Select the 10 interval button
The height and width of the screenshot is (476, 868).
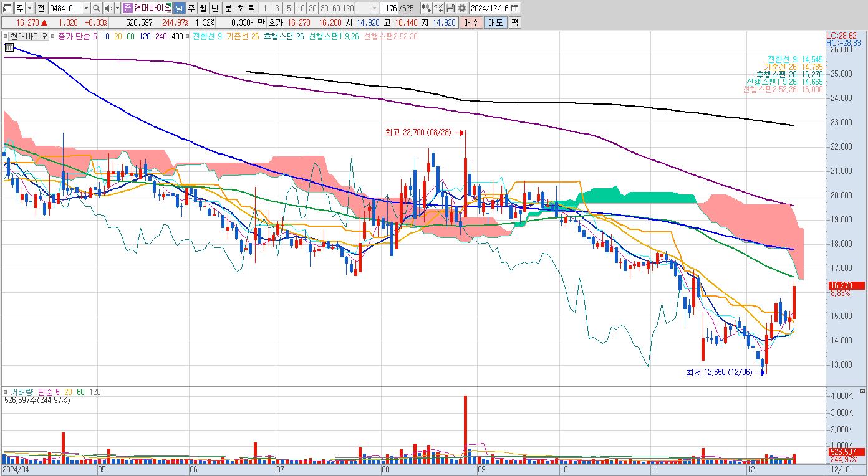(x=301, y=8)
